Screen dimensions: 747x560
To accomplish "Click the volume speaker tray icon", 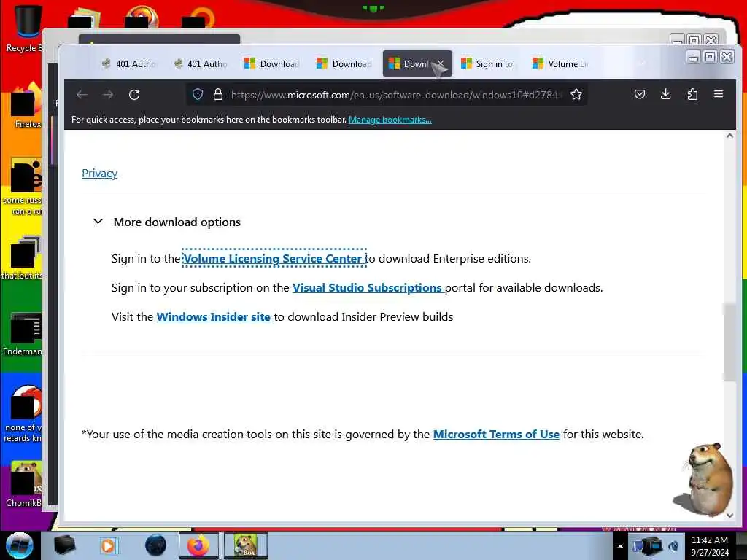I will (x=673, y=546).
